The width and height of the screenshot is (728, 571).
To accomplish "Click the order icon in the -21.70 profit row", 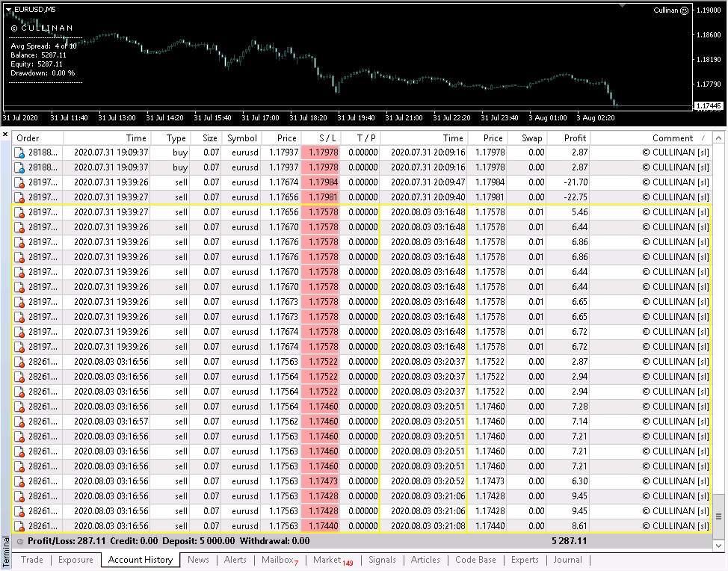I will (x=19, y=182).
